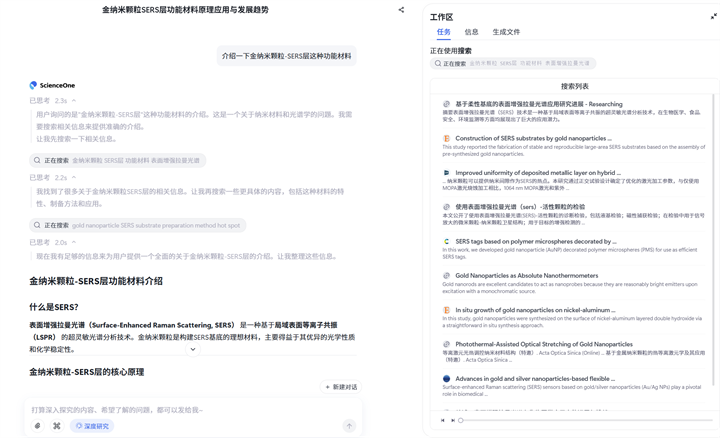Image resolution: width=720 pixels, height=438 pixels.
Task: Click favicon of 'Gold Nanoparticles as Absolute Nanothermometers' result
Action: pos(446,275)
